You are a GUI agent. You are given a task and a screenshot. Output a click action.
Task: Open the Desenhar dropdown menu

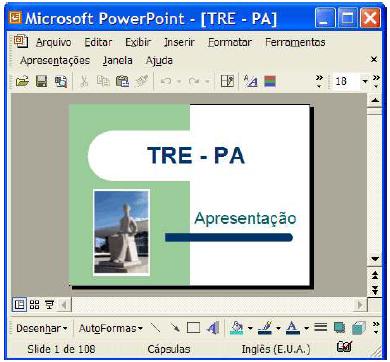point(42,329)
